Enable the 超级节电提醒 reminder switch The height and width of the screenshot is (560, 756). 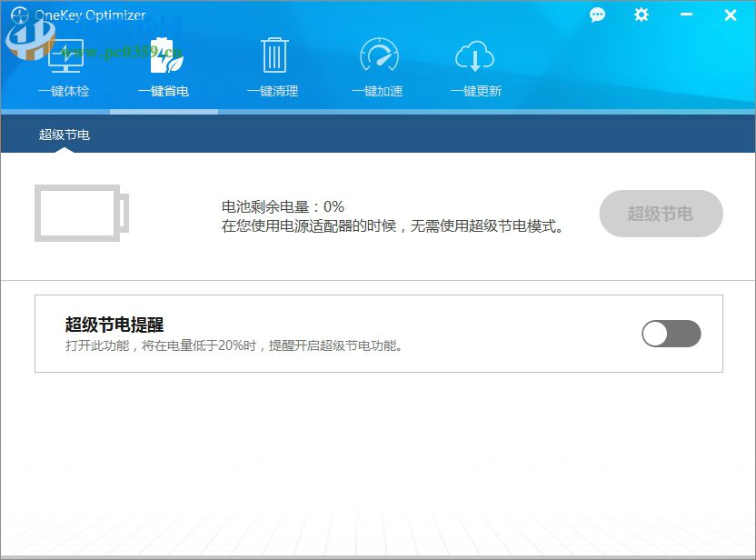coord(671,334)
